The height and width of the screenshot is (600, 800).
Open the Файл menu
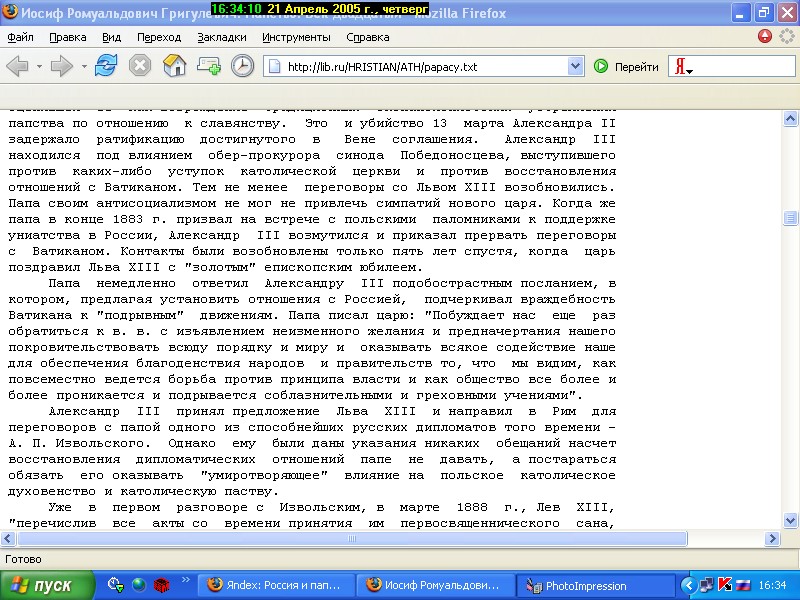(20, 37)
